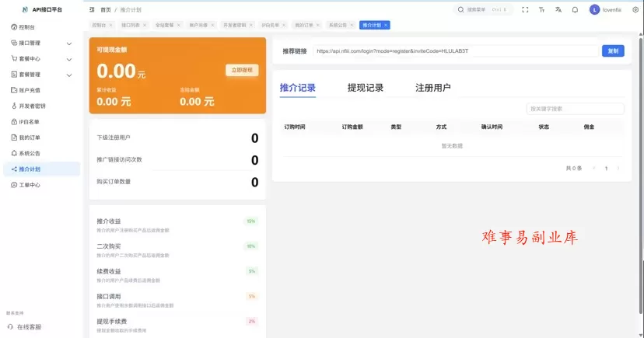Select page 1 in the pagination

(x=606, y=168)
